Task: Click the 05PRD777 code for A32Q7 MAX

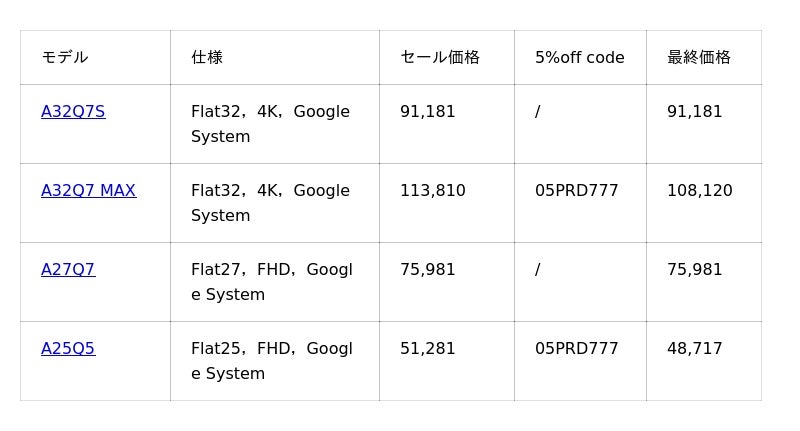Action: [577, 190]
